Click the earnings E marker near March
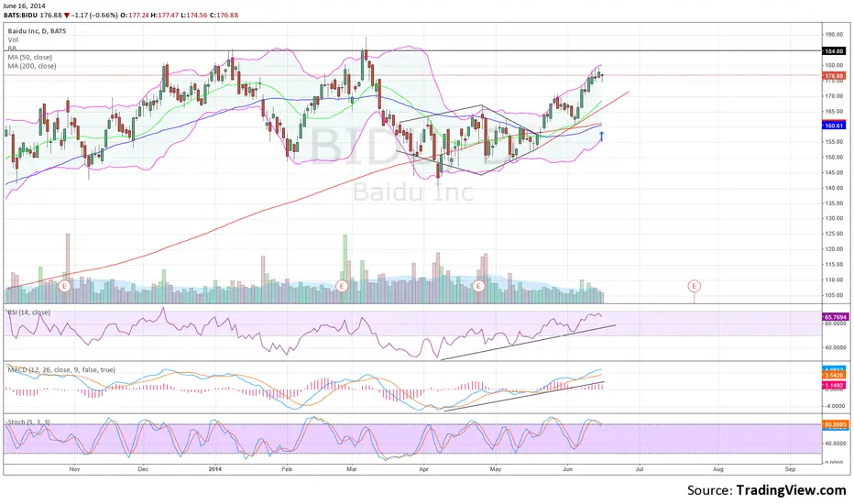854x504 pixels. (342, 286)
